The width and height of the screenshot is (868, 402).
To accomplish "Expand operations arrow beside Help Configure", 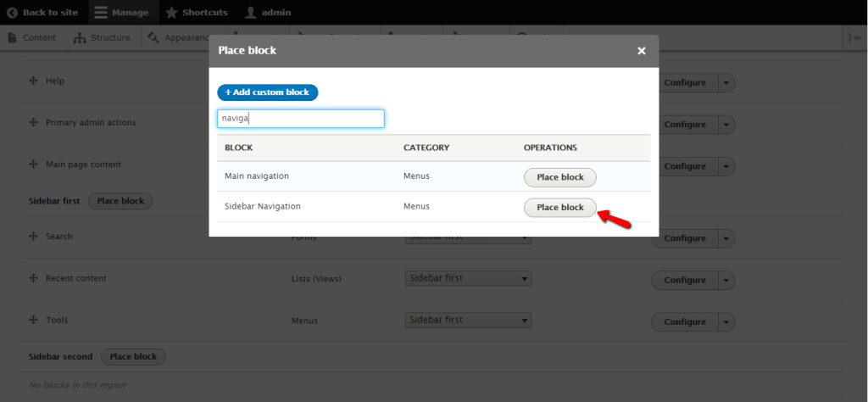I will click(x=726, y=83).
